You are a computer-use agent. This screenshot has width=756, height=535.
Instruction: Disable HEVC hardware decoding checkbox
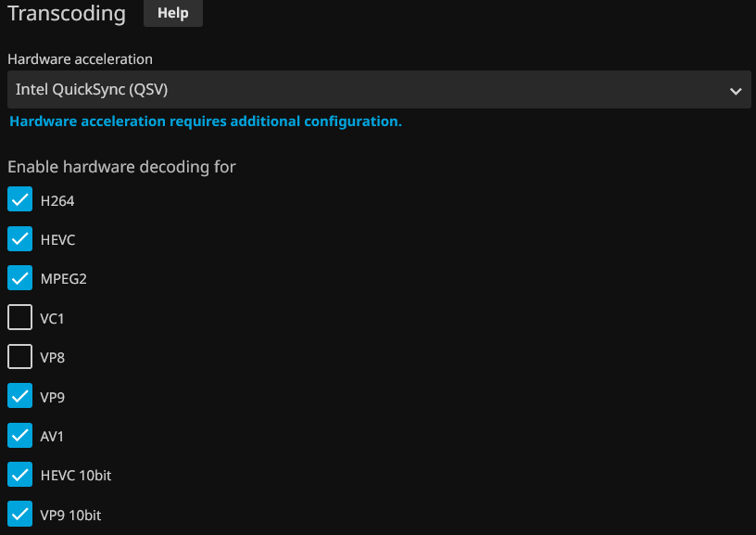(19, 239)
